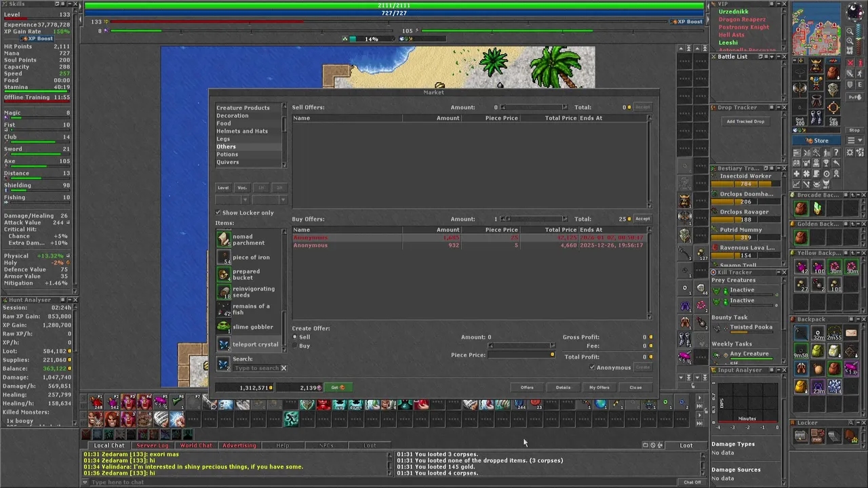Click the armor equipment slot

click(816, 83)
